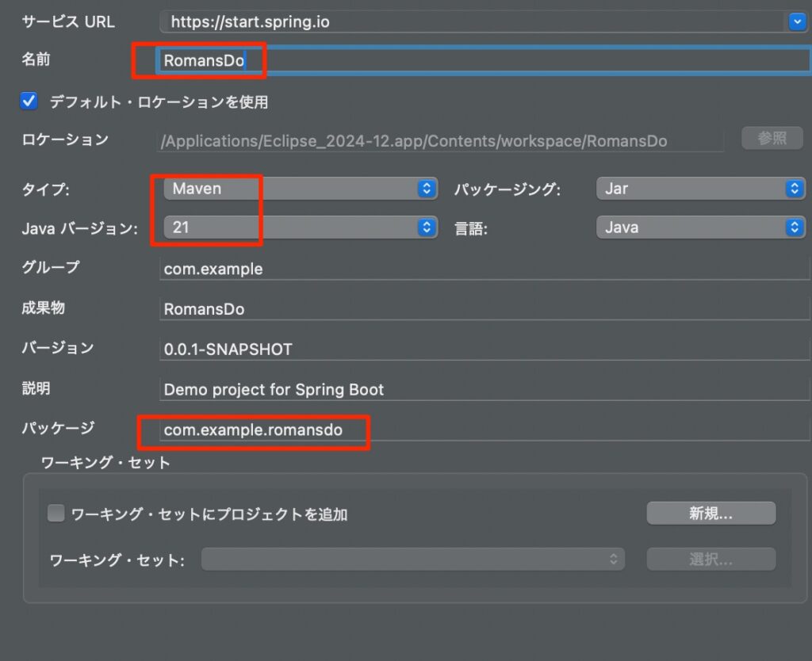Viewport: 812px width, 661px height.
Task: Click the ロケーション workspace path field
Action: pyautogui.click(x=441, y=141)
